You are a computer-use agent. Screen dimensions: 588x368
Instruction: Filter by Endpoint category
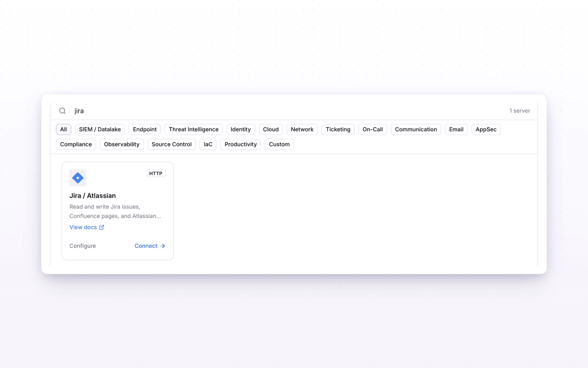pos(145,129)
